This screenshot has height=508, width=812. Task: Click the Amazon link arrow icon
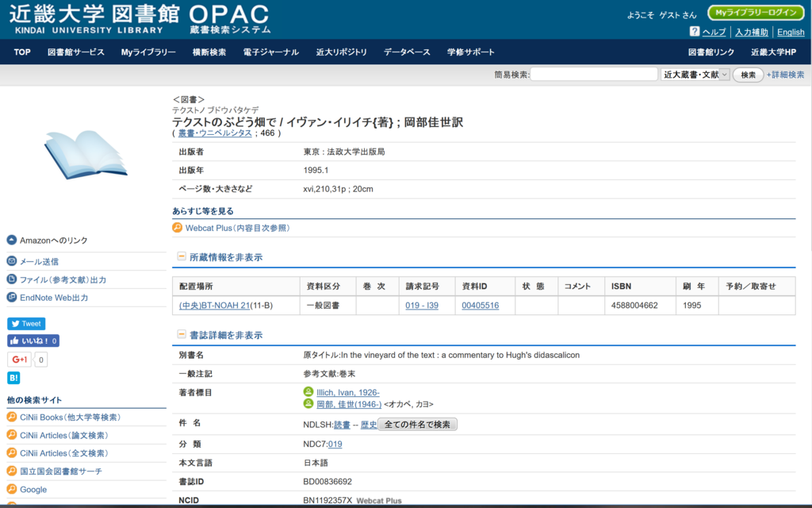[11, 240]
